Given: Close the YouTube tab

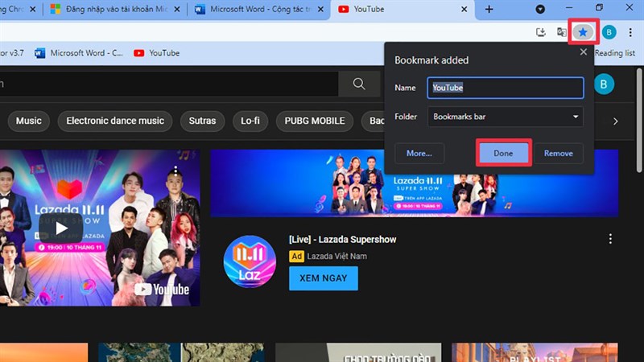Looking at the screenshot, I should [464, 9].
